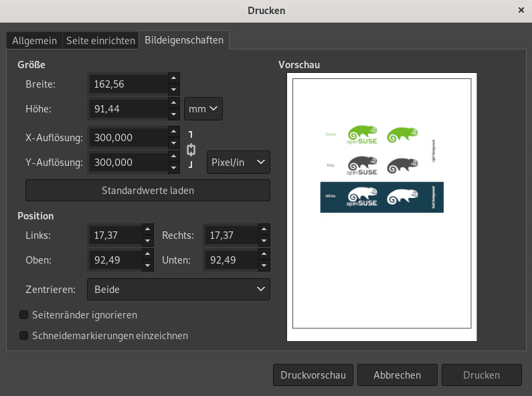Increase Links margin with up arrow

click(148, 229)
